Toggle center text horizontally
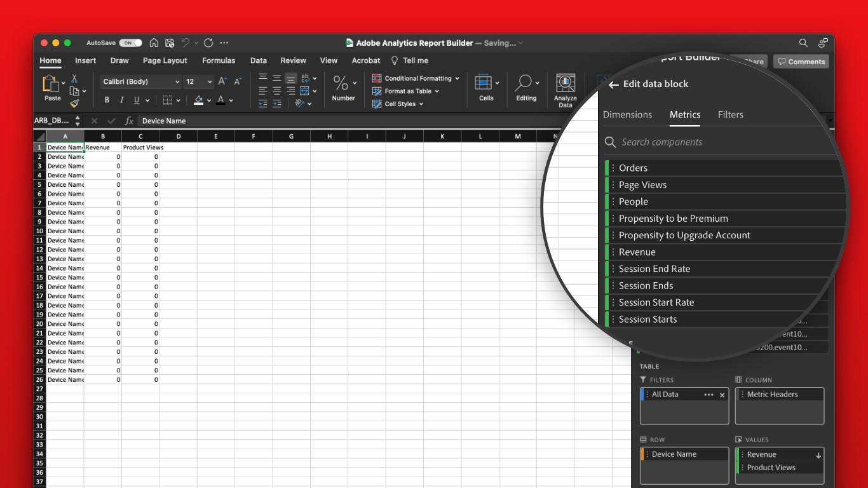 point(277,91)
